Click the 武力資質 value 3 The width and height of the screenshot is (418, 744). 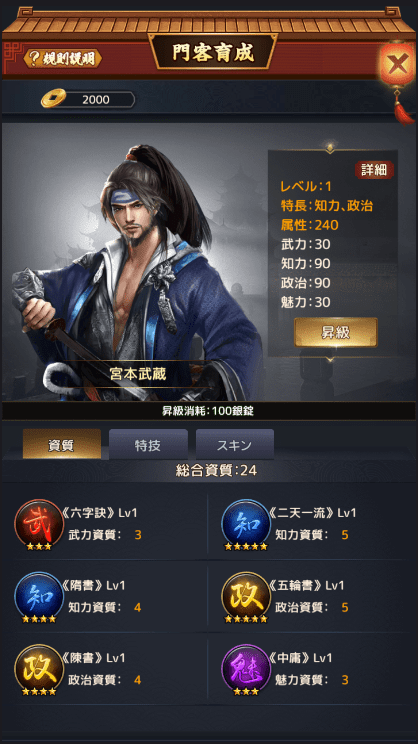coord(138,535)
